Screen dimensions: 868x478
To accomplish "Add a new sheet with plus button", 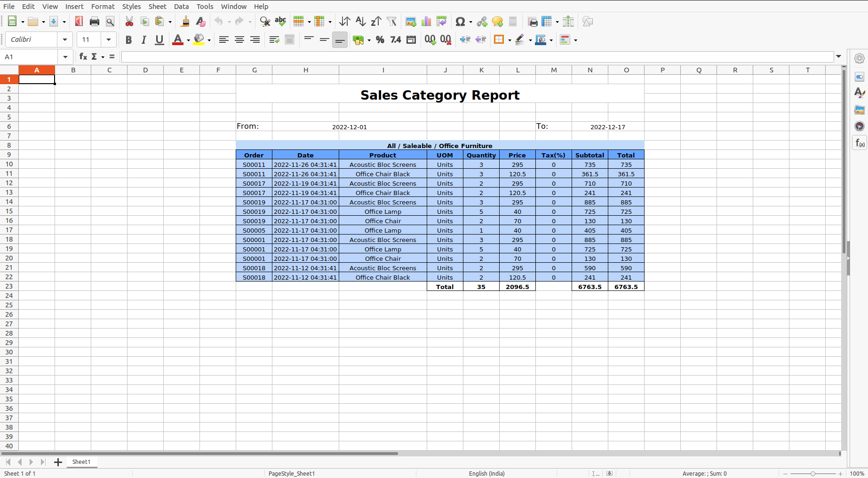I will point(58,462).
